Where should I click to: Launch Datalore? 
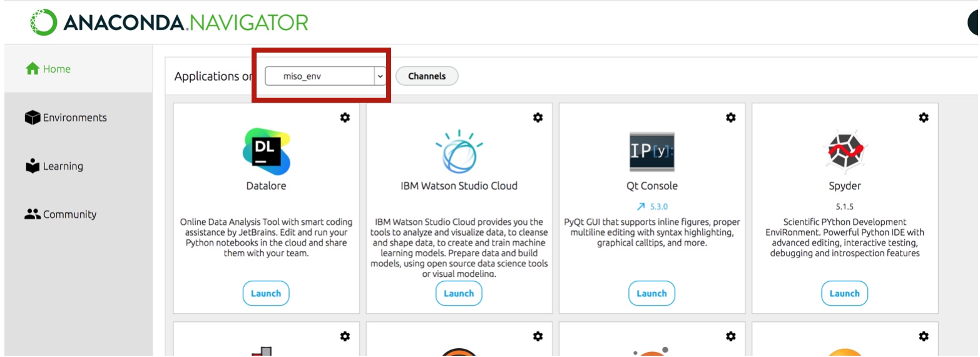click(266, 293)
